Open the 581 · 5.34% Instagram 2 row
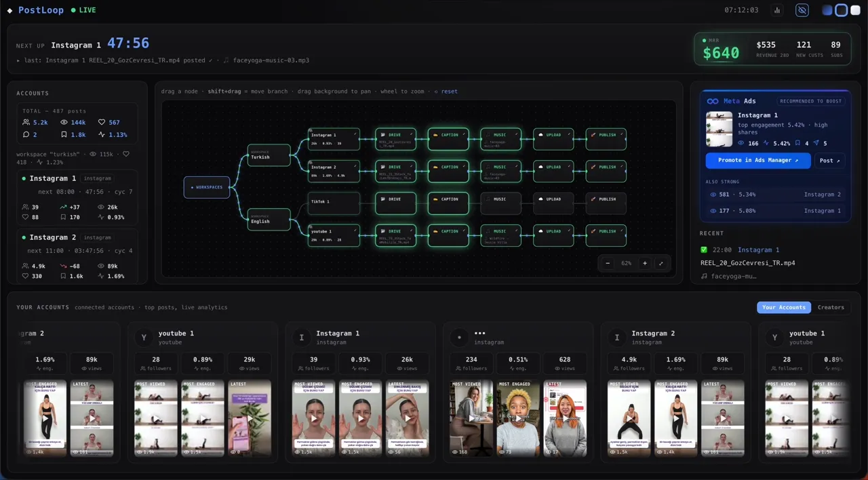 (775, 195)
